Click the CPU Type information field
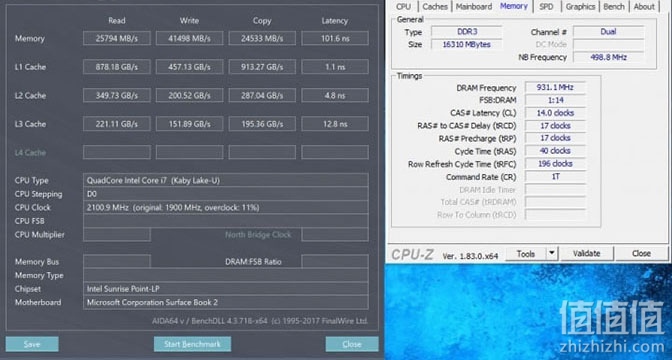 [x=225, y=180]
